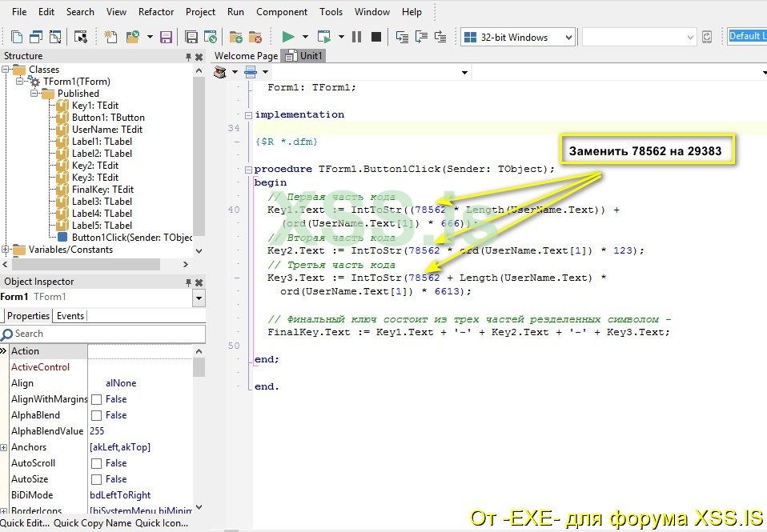Toggle the AlignWithMargins checkbox

pyautogui.click(x=96, y=399)
